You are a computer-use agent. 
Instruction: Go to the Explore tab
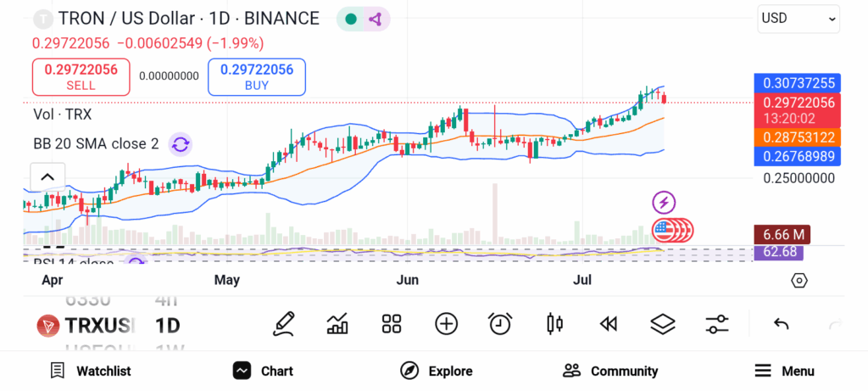pos(437,371)
